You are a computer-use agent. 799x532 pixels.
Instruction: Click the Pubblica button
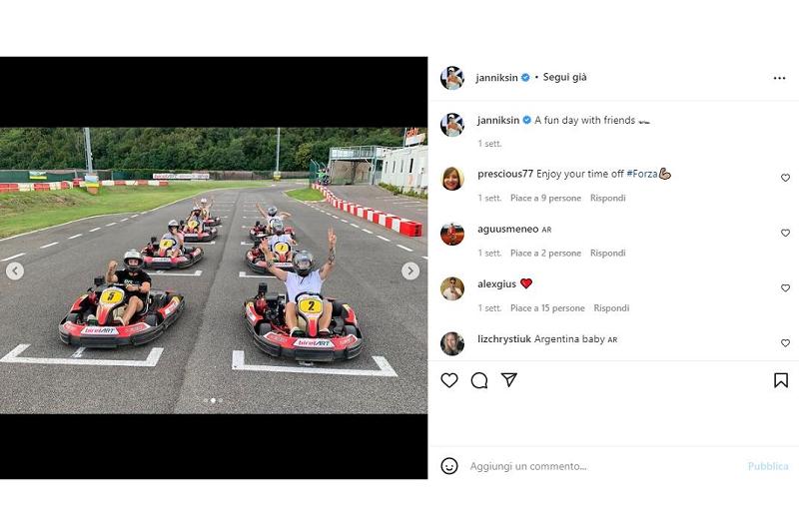(768, 466)
